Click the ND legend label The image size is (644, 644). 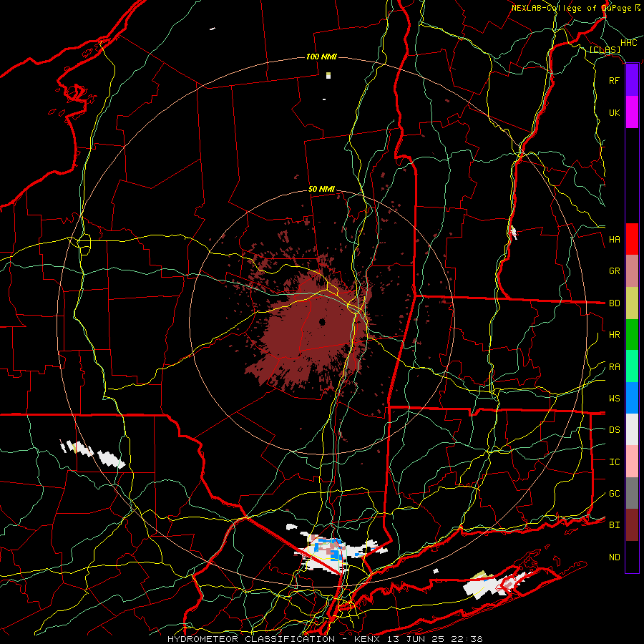615,557
